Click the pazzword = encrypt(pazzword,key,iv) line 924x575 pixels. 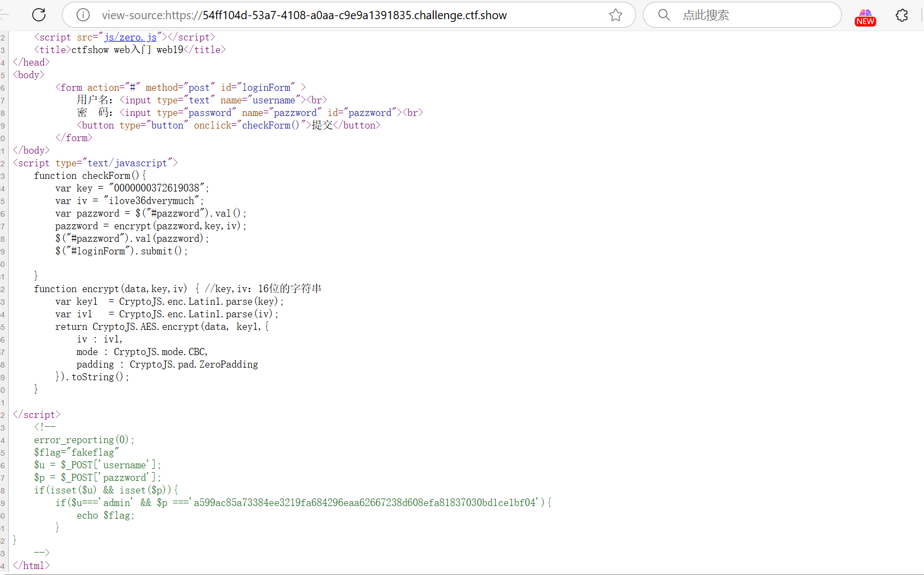point(151,226)
